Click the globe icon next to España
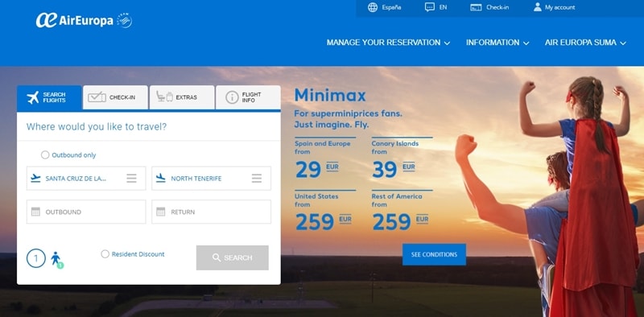 [x=373, y=7]
